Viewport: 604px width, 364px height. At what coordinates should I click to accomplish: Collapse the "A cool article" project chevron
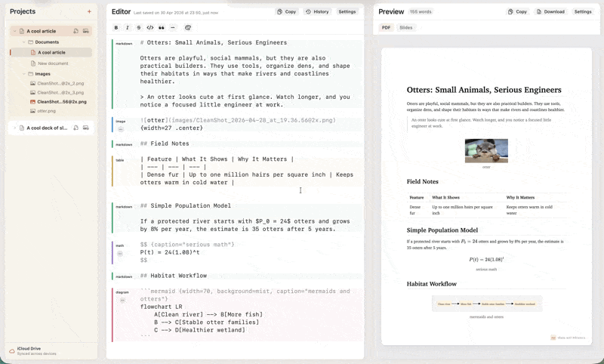click(14, 31)
